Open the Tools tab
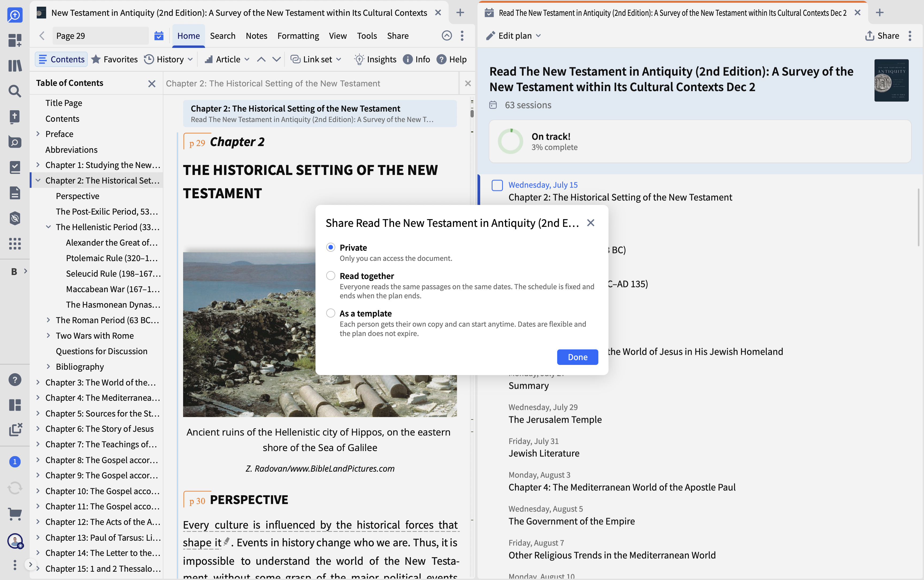Image resolution: width=924 pixels, height=580 pixels. [367, 36]
